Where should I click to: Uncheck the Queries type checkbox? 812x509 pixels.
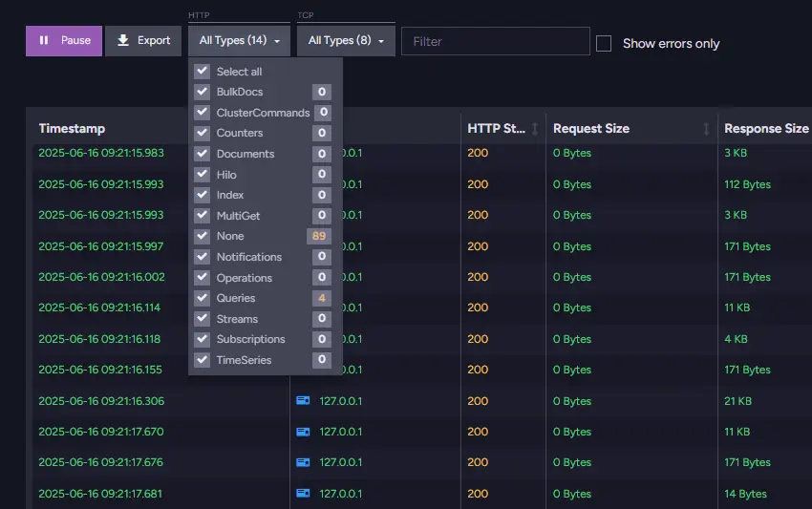pyautogui.click(x=202, y=298)
